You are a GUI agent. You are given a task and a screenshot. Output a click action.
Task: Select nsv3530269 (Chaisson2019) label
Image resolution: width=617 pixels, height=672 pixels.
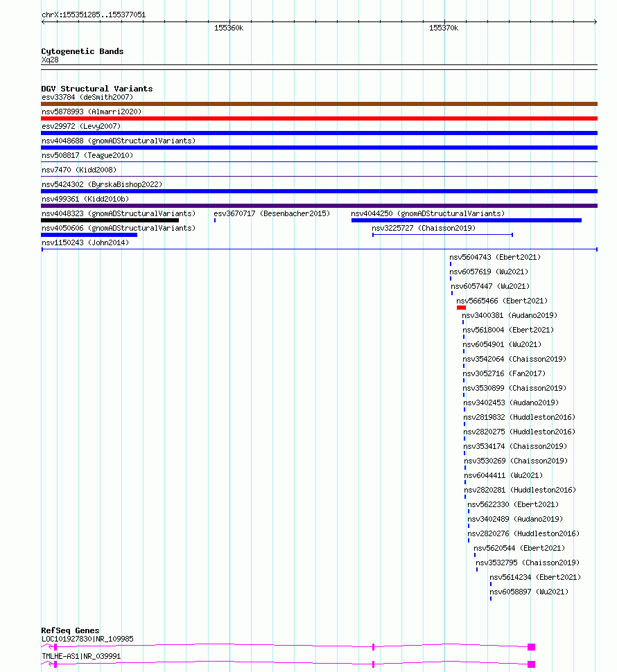[x=516, y=461]
